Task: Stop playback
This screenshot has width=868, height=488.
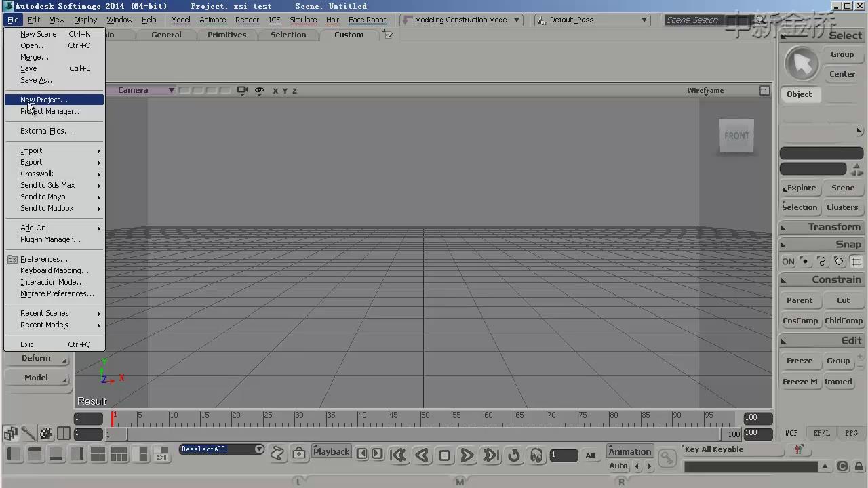Action: click(x=444, y=455)
